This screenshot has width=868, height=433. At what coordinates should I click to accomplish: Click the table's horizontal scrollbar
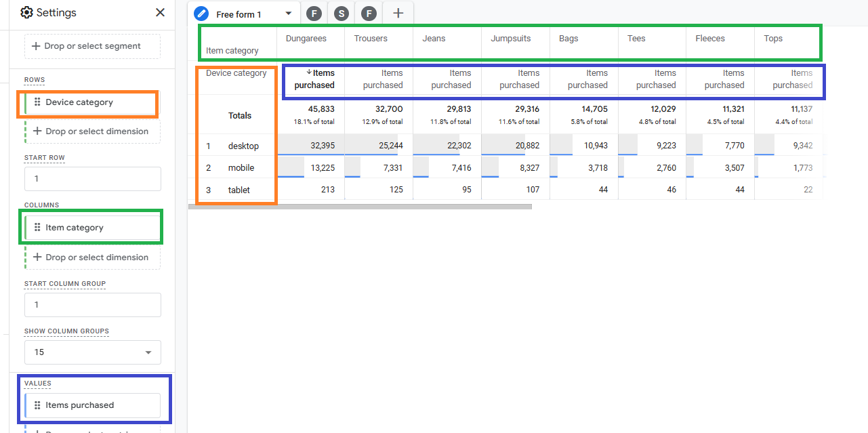point(360,207)
